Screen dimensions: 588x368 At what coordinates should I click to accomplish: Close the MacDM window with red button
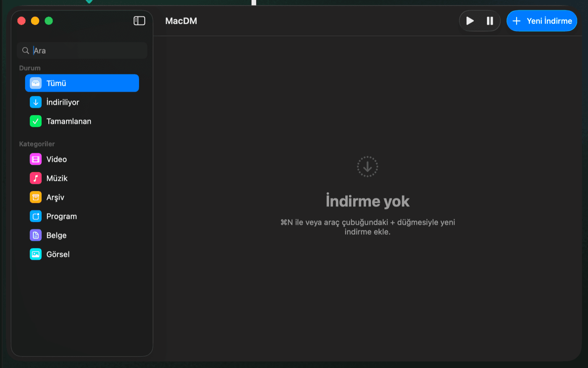[x=21, y=21]
